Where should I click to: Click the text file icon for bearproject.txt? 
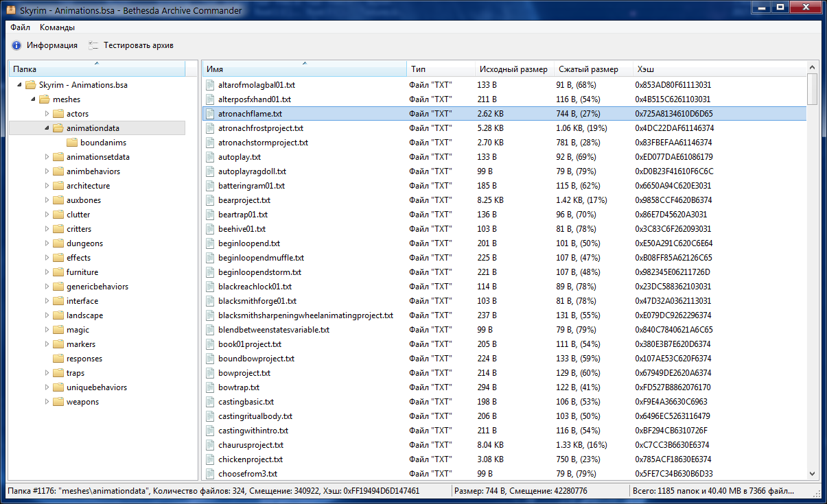coord(211,200)
